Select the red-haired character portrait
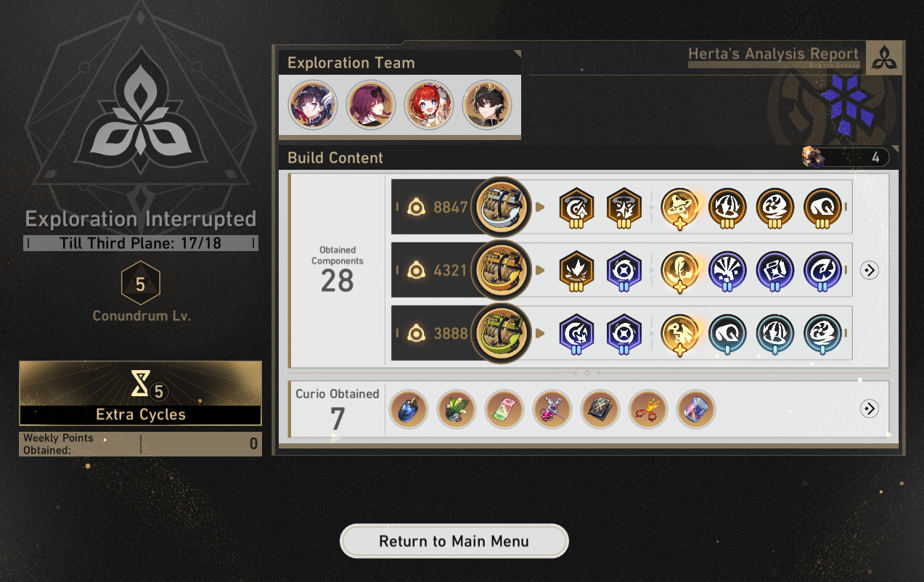The height and width of the screenshot is (582, 924). coord(429,104)
